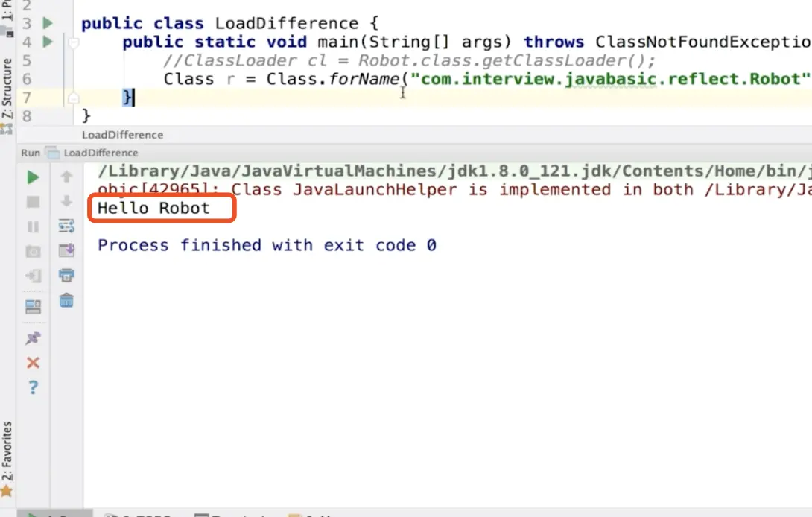Viewport: 812px width, 517px height.
Task: Open the Favorites side panel tab
Action: [7, 451]
